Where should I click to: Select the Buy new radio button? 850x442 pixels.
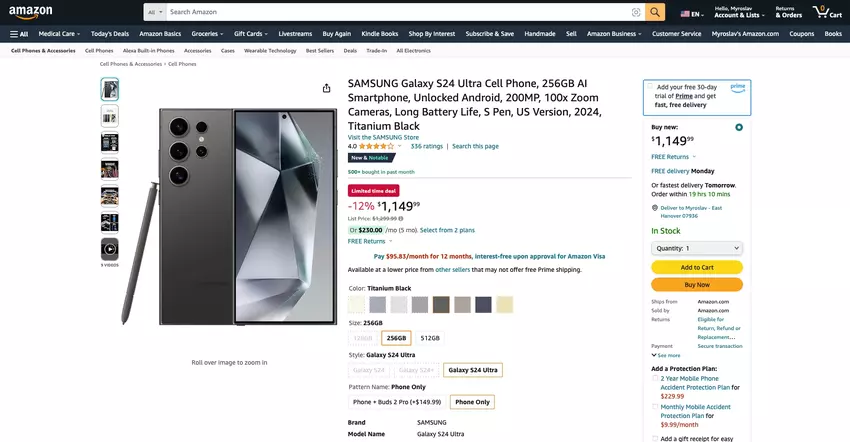(x=739, y=127)
